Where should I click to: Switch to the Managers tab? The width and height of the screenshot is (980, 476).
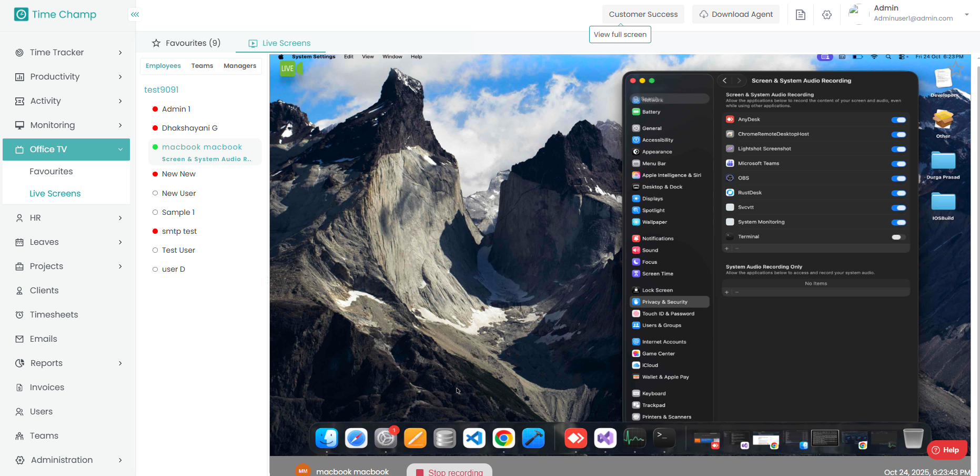(239, 66)
